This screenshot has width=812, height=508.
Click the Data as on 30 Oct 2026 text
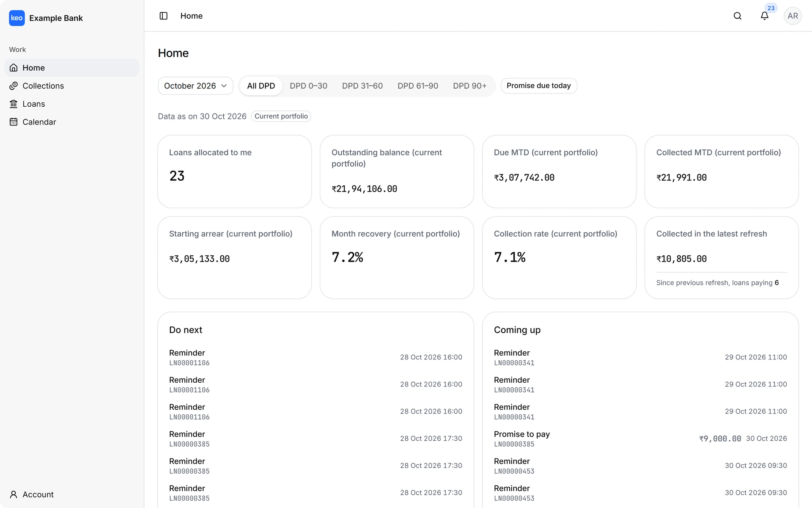(202, 116)
